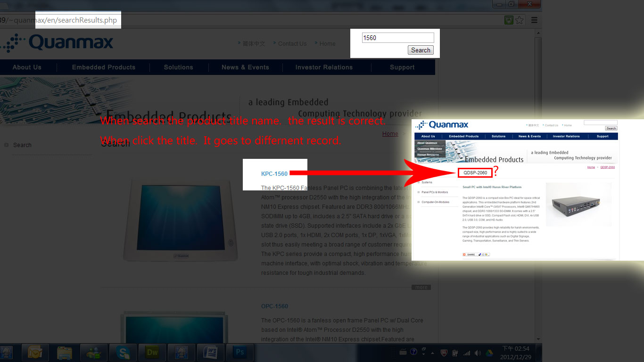This screenshot has height=362, width=644.
Task: Bookmark this page with the star icon
Action: tap(519, 20)
